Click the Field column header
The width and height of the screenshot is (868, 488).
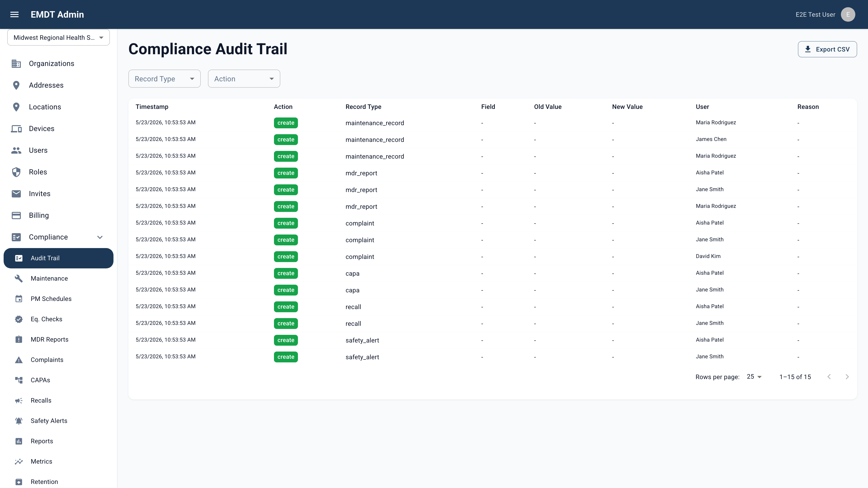click(488, 107)
